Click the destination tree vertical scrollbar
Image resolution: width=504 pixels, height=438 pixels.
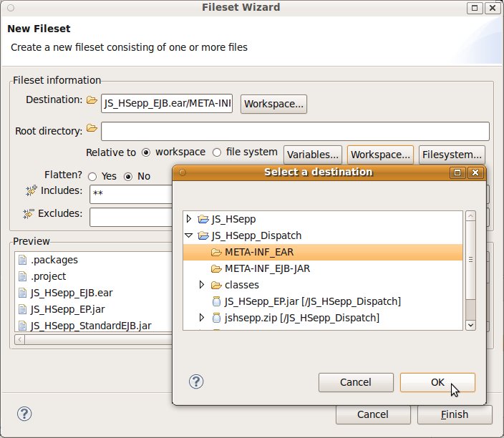pyautogui.click(x=470, y=258)
